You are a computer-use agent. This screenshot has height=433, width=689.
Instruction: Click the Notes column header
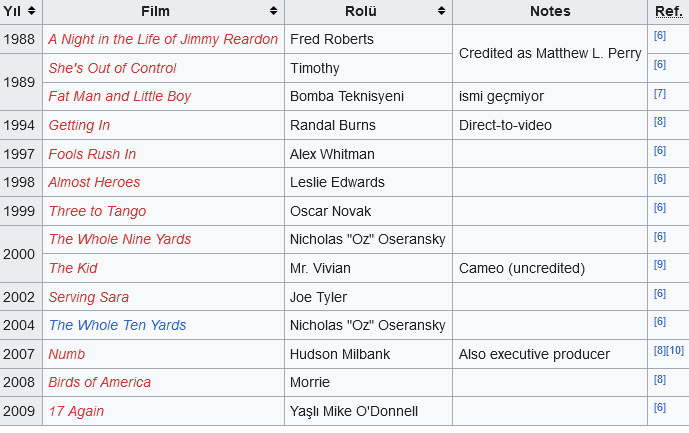tap(550, 11)
